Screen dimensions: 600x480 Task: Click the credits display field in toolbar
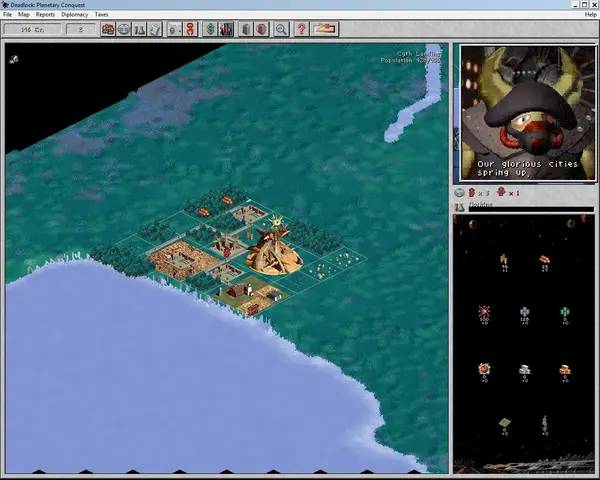(33, 29)
